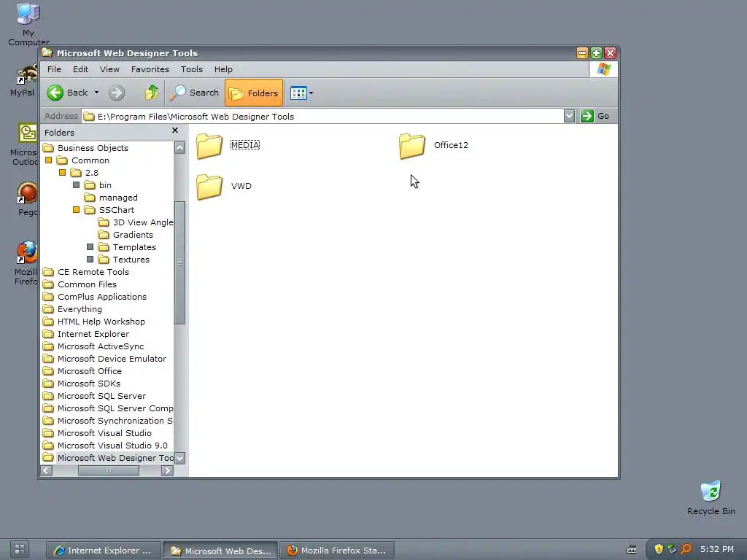Open the Back history dropdown arrow

click(x=96, y=93)
